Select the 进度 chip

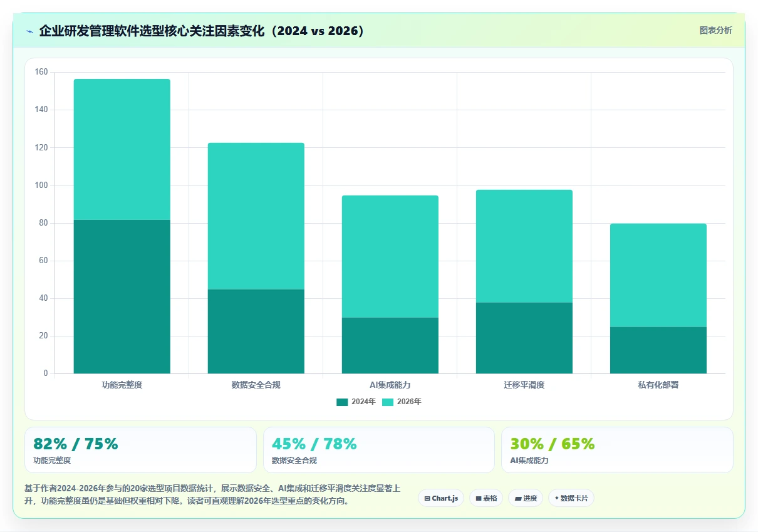[x=526, y=498]
